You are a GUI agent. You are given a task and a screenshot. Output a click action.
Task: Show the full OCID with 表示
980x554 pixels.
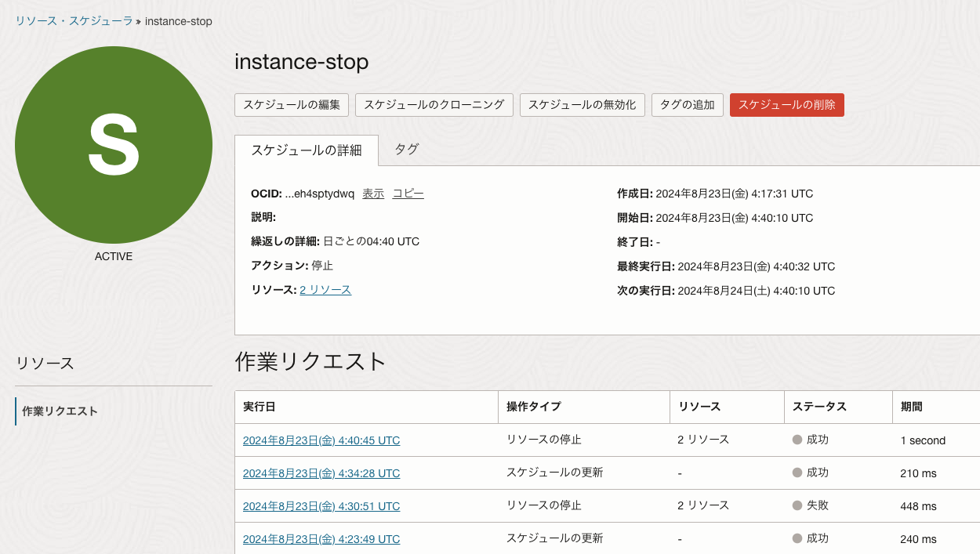point(372,193)
